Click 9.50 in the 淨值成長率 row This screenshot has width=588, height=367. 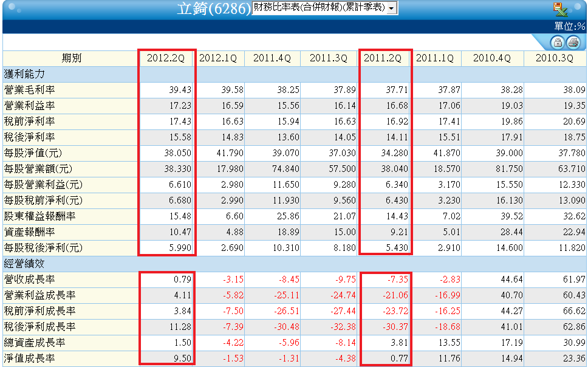pyautogui.click(x=182, y=358)
